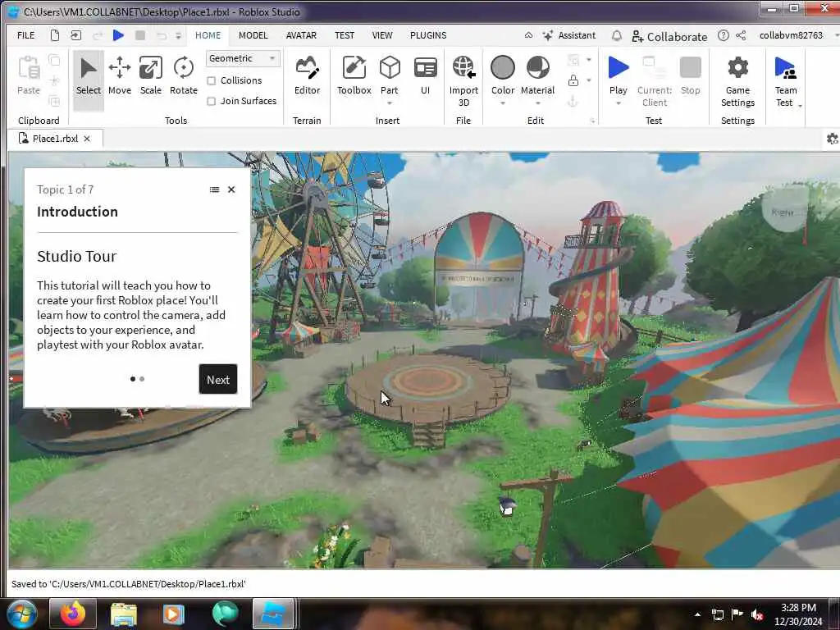This screenshot has height=630, width=840.
Task: Click the Right face of view selector
Action: tap(783, 212)
